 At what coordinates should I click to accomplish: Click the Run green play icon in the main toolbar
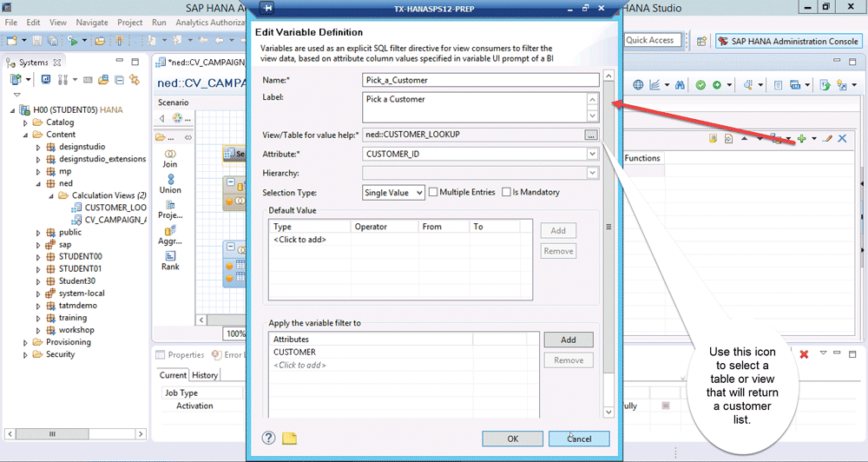(73, 41)
